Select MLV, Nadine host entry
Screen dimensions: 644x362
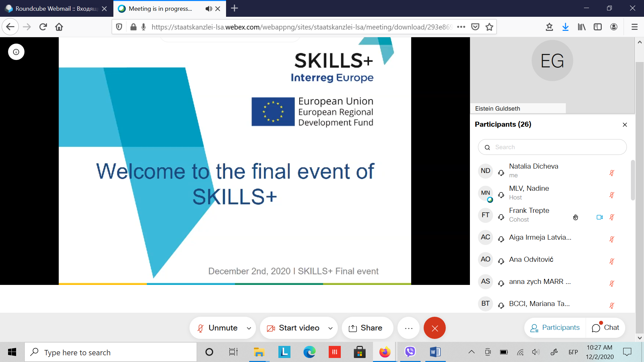point(552,193)
